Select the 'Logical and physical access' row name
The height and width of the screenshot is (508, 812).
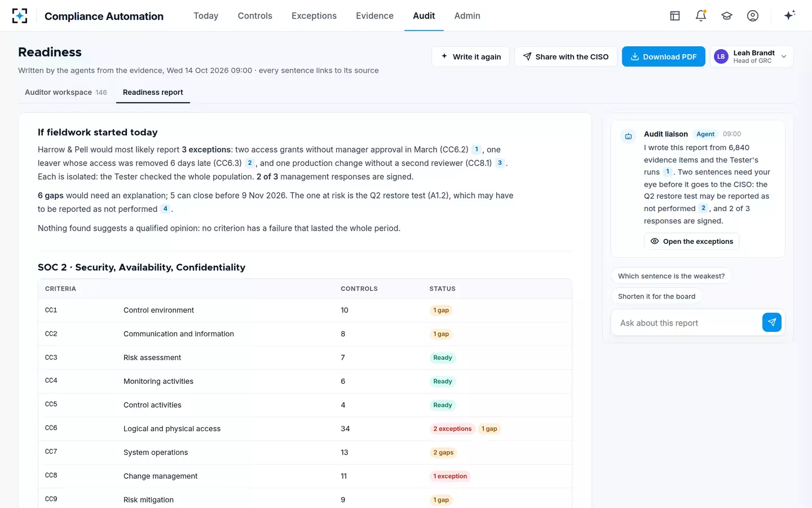click(x=172, y=429)
